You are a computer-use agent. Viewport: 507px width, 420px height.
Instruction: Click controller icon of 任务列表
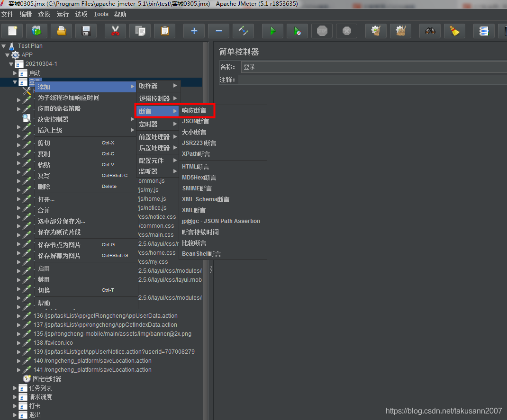(23, 388)
